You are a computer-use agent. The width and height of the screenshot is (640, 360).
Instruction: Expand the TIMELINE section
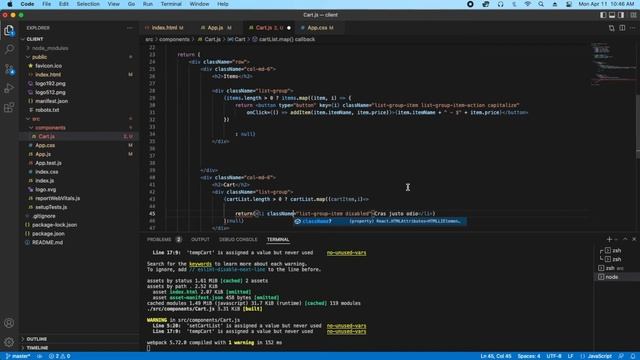point(37,348)
